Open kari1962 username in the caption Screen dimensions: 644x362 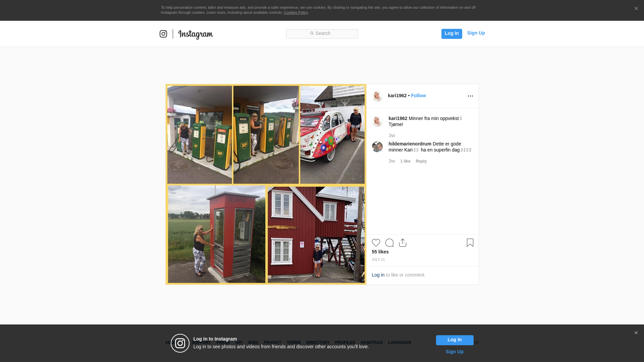(x=398, y=118)
